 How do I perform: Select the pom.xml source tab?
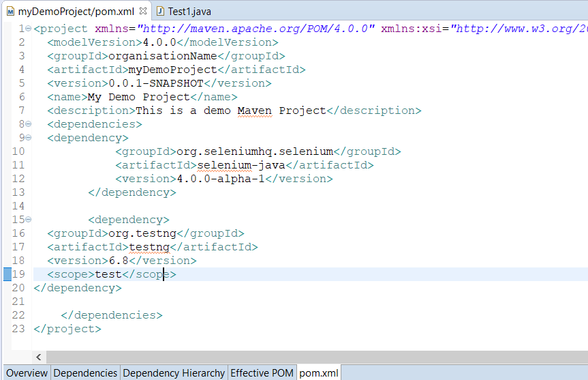coord(319,373)
